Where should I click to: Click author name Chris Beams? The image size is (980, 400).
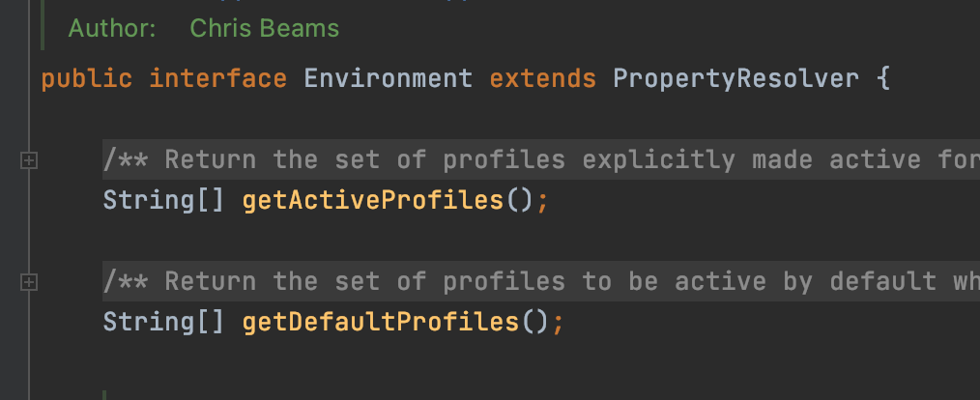click(x=265, y=28)
